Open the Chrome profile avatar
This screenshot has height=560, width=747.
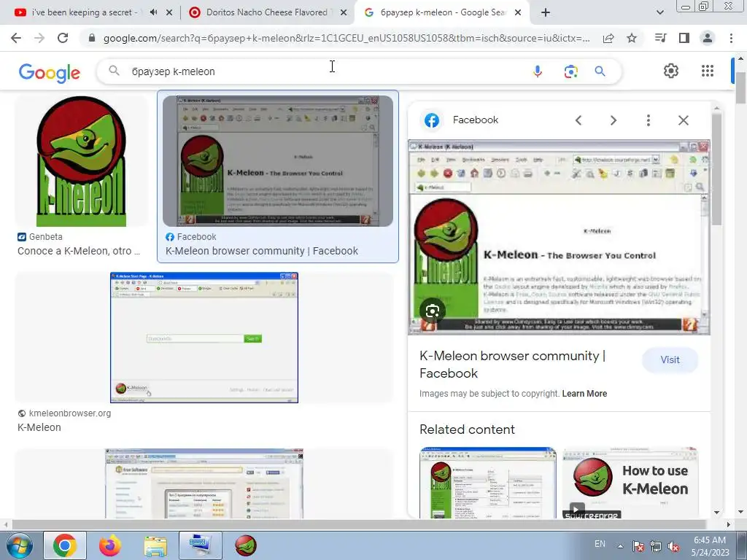(x=708, y=38)
